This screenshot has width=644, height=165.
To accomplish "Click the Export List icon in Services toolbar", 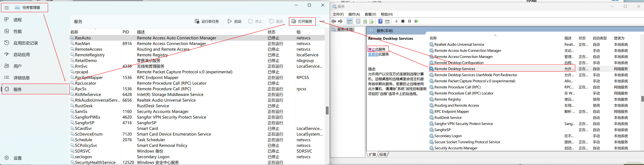I will (371, 21).
